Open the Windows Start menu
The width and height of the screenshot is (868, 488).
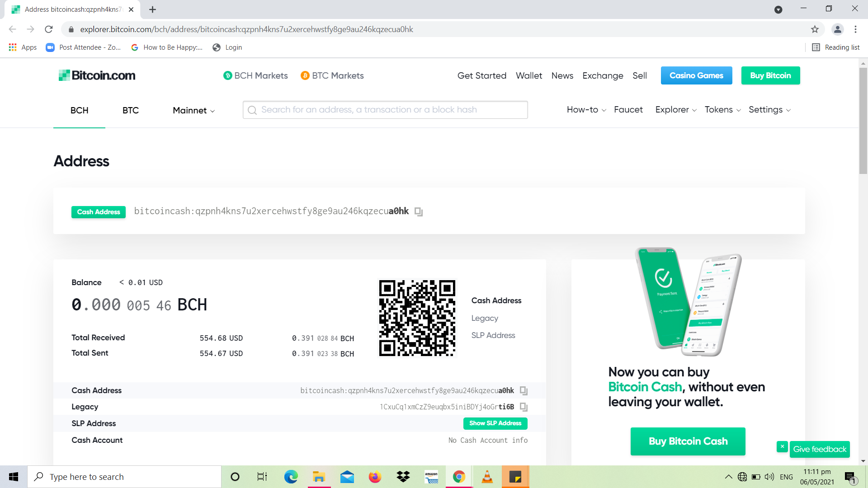[14, 477]
